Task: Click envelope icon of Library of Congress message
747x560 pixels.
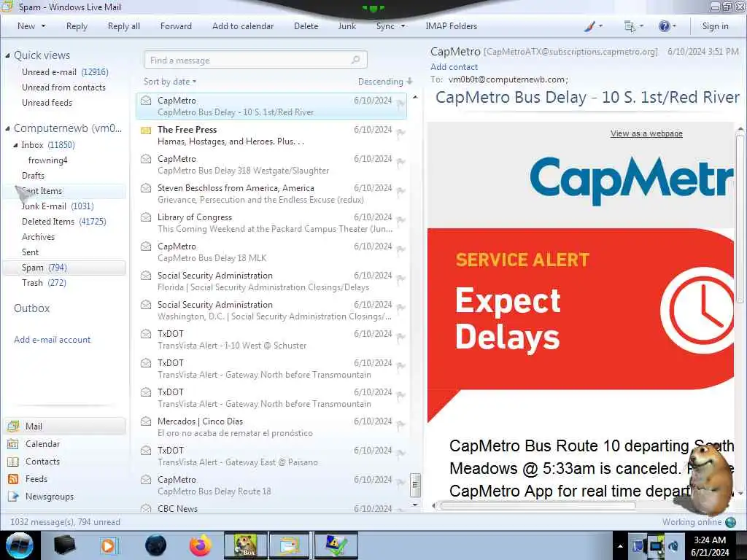Action: point(146,217)
